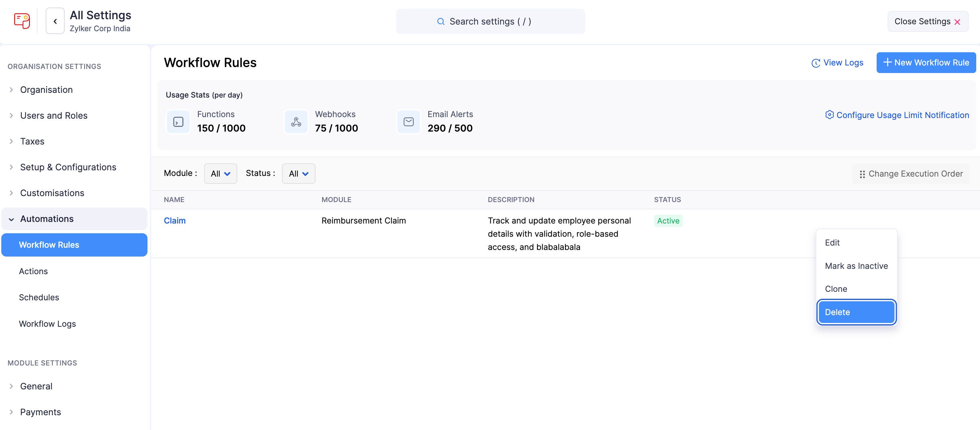980x430 pixels.
Task: Click the NAME column header
Action: tap(174, 200)
